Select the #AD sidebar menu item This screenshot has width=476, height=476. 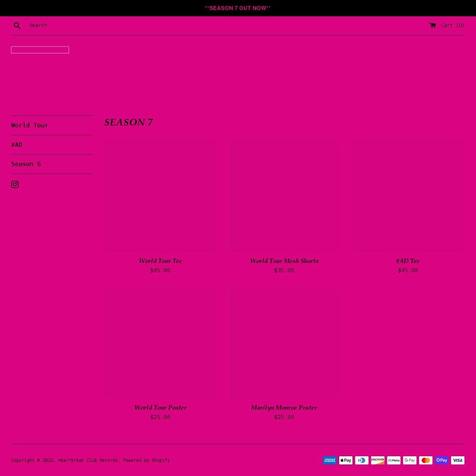point(17,144)
